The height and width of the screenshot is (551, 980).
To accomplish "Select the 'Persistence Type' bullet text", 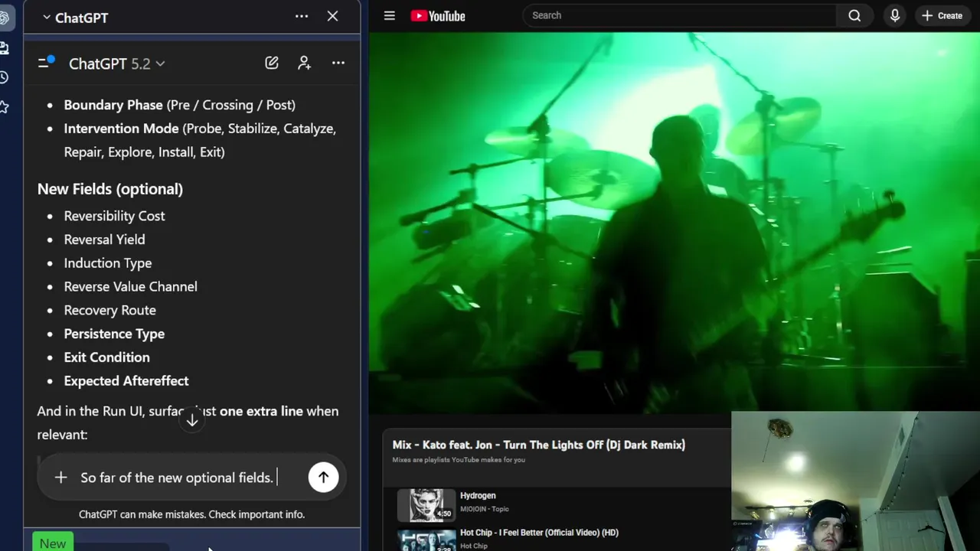I will [114, 334].
